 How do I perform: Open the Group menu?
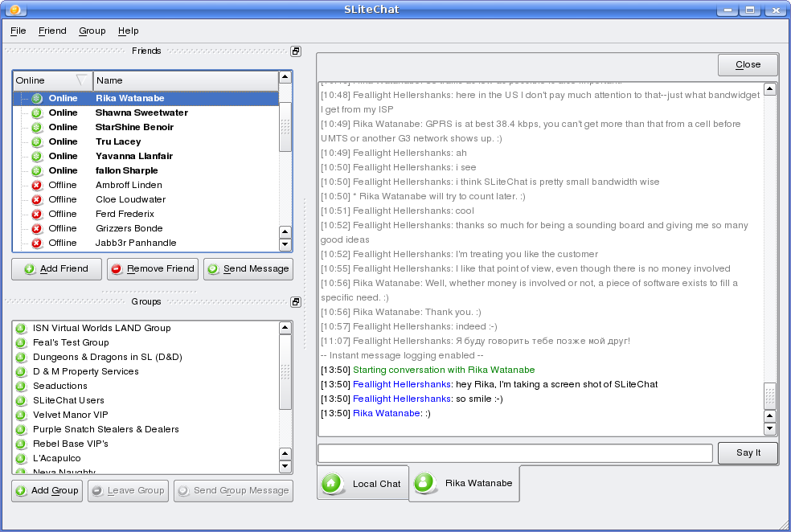point(92,31)
